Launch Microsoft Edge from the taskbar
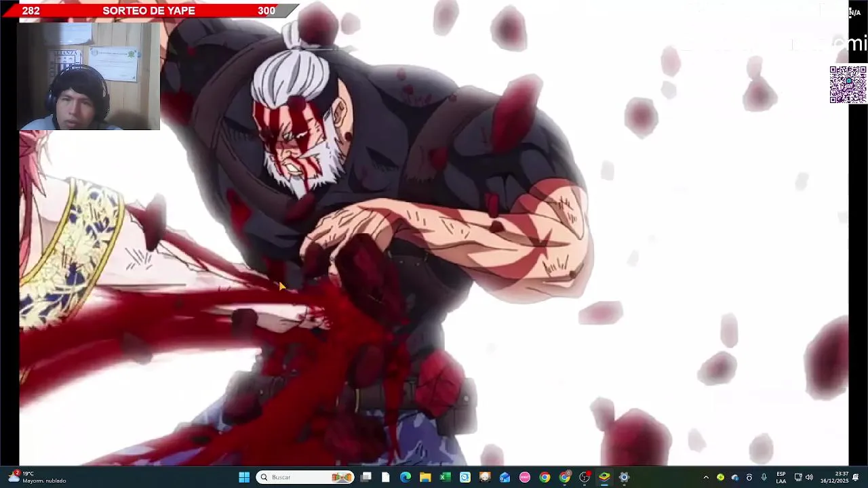 406,477
